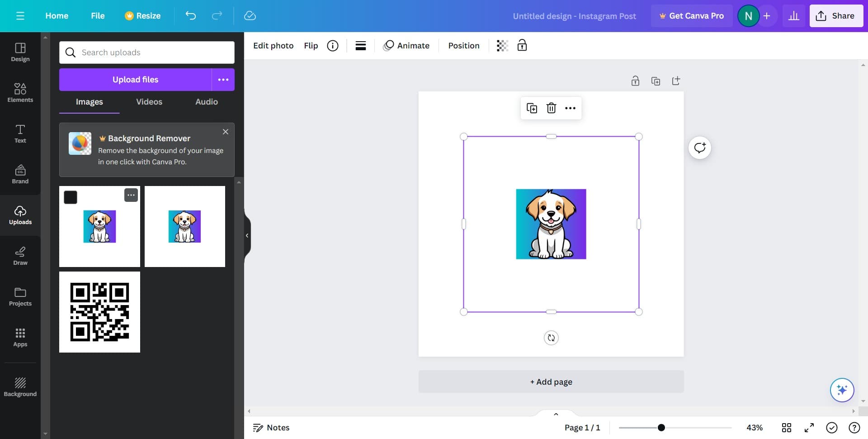Add a comment using the speech bubble icon
This screenshot has width=868, height=439.
click(699, 148)
